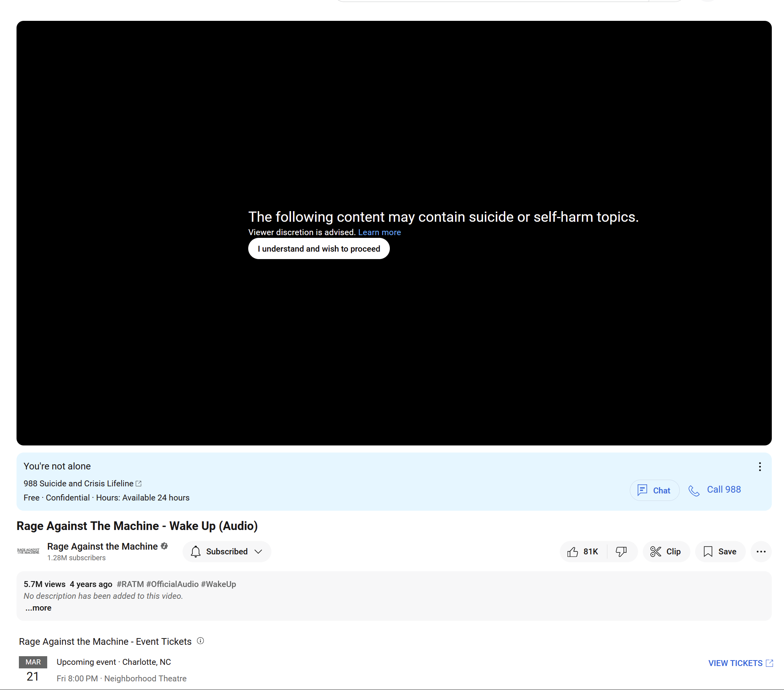Open the Rage Against the Machine channel name
Screen dimensions: 784x690
[102, 546]
